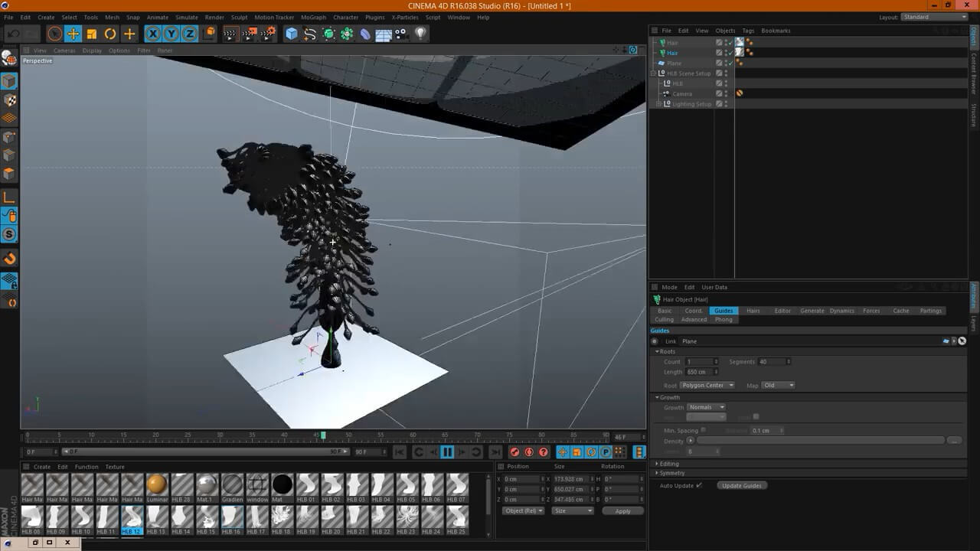The width and height of the screenshot is (980, 551).
Task: Enable the Min. Spacing checkbox
Action: pyautogui.click(x=703, y=430)
